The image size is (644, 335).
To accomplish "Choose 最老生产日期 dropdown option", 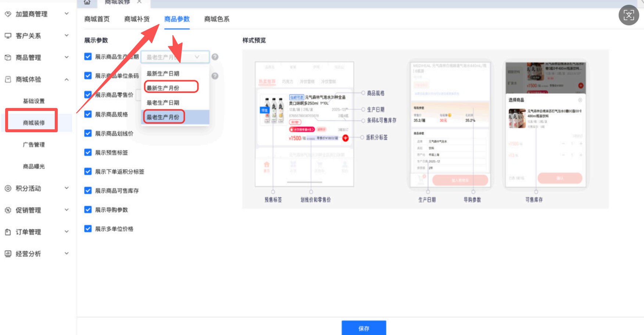I will (x=163, y=103).
